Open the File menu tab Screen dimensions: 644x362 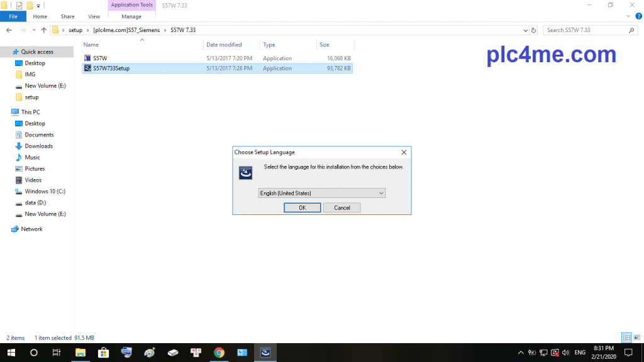[13, 16]
